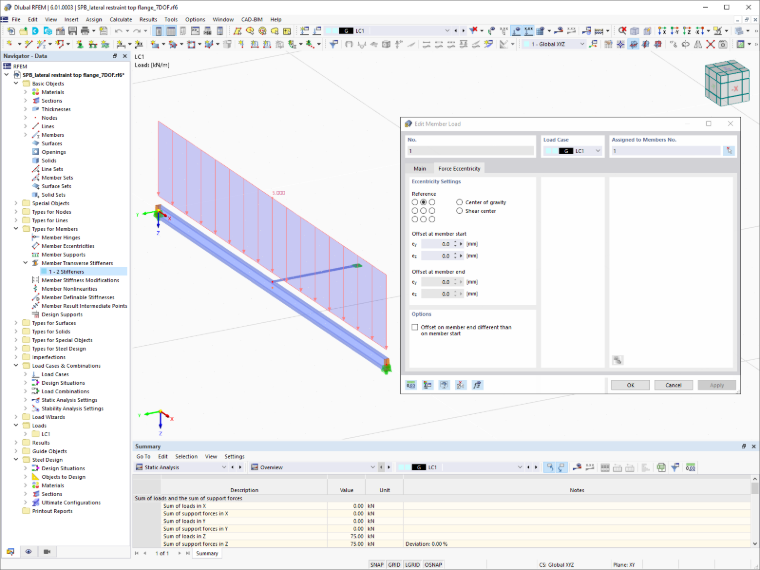Open the CAD-BIM menu
The width and height of the screenshot is (760, 570).
(x=252, y=19)
